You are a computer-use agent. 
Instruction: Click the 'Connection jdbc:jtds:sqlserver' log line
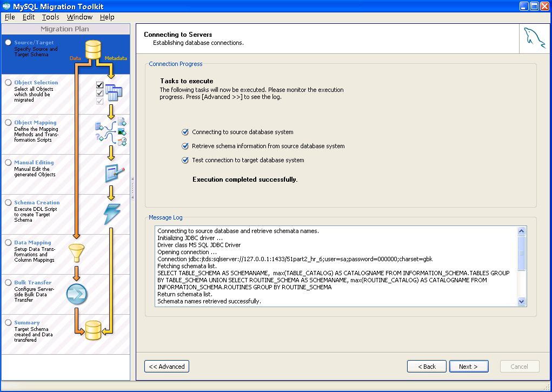point(295,259)
